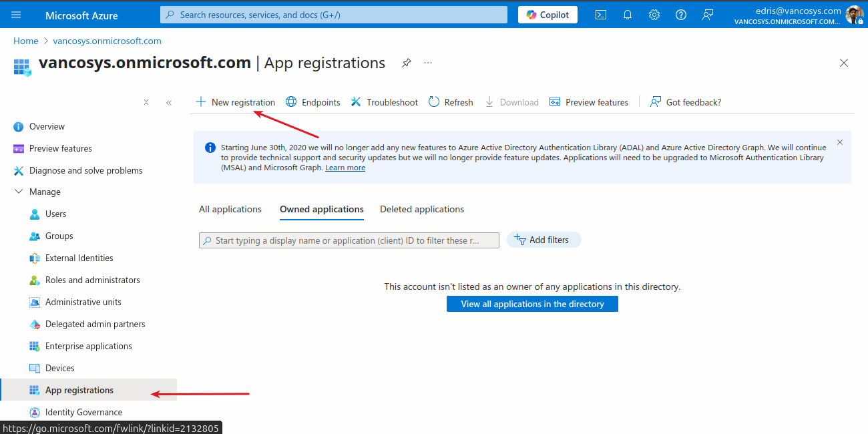Switch to All applications tab

tap(230, 209)
